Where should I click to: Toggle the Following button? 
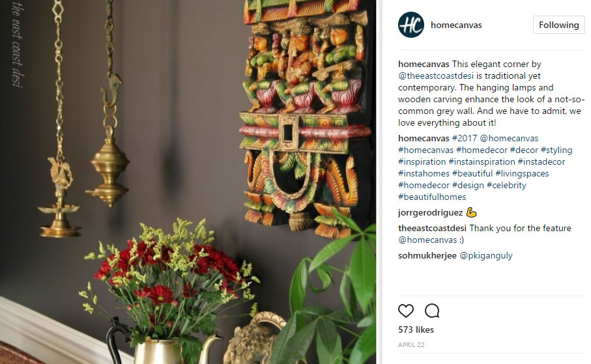click(558, 25)
